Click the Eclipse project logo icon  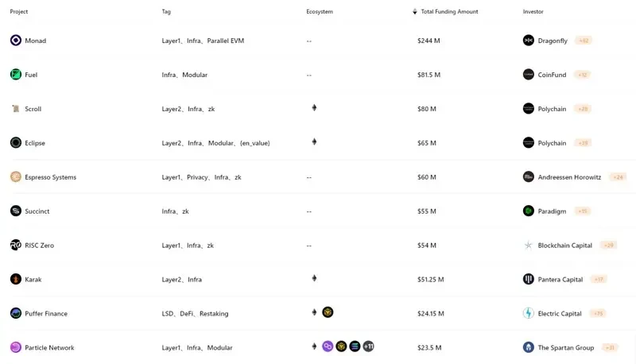pos(16,143)
